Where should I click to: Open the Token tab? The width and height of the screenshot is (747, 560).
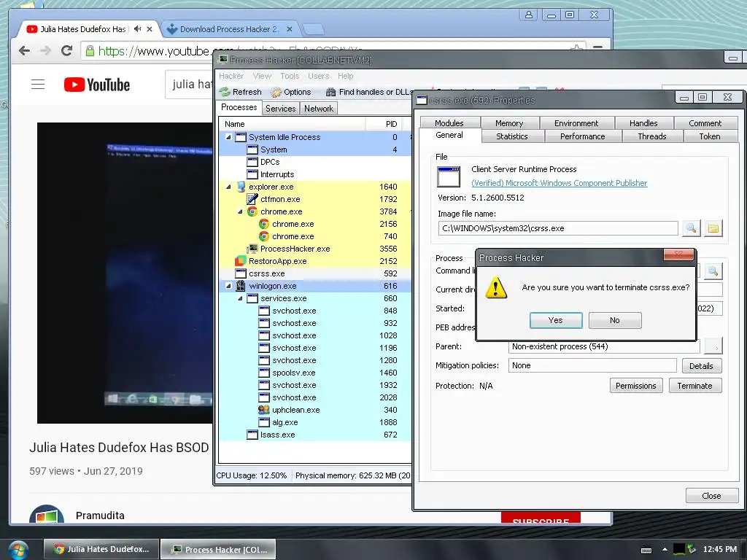coord(710,136)
